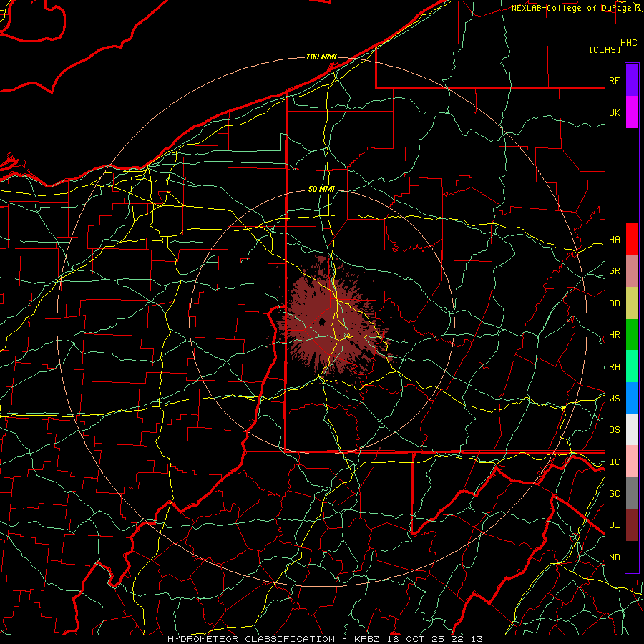Viewport: 644px width, 644px height.
Task: Select the white DS legend swatch
Action: pyautogui.click(x=632, y=429)
